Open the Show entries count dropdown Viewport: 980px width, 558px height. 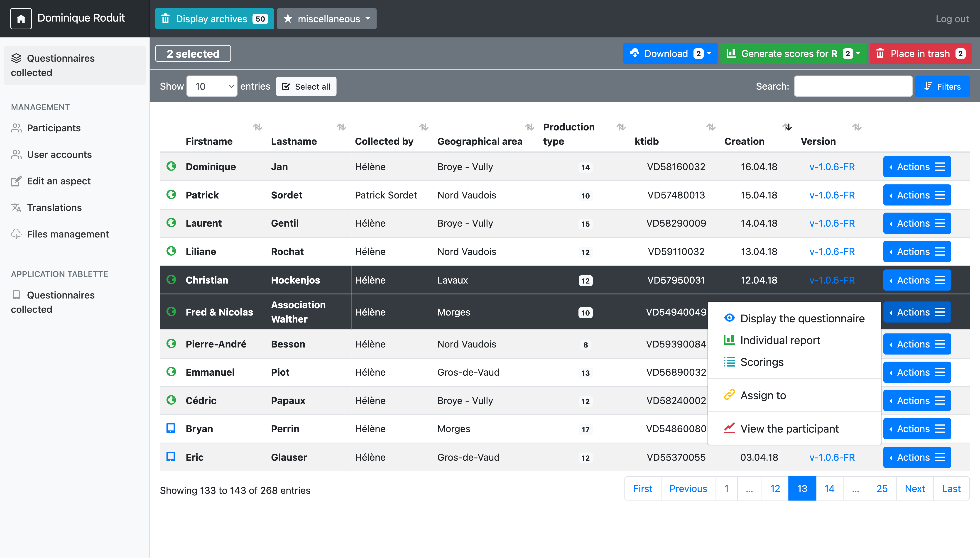(x=212, y=86)
